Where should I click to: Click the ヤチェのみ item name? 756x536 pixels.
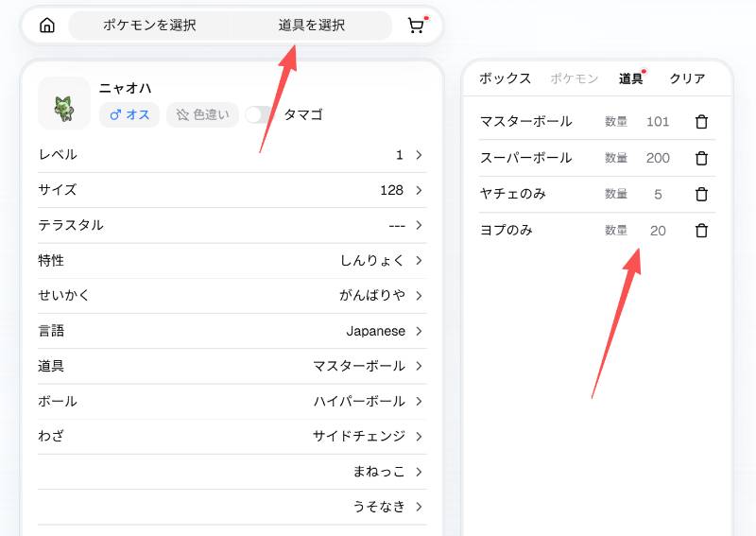pos(512,194)
